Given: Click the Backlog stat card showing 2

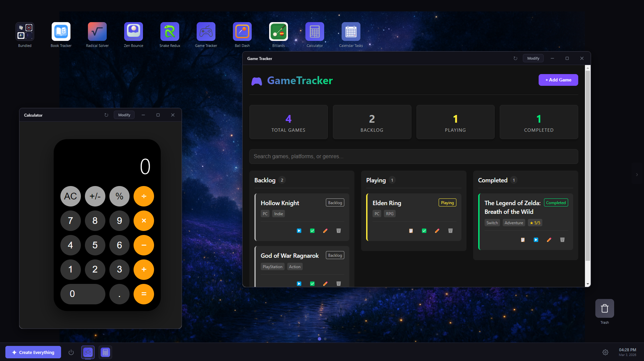Looking at the screenshot, I should (372, 122).
